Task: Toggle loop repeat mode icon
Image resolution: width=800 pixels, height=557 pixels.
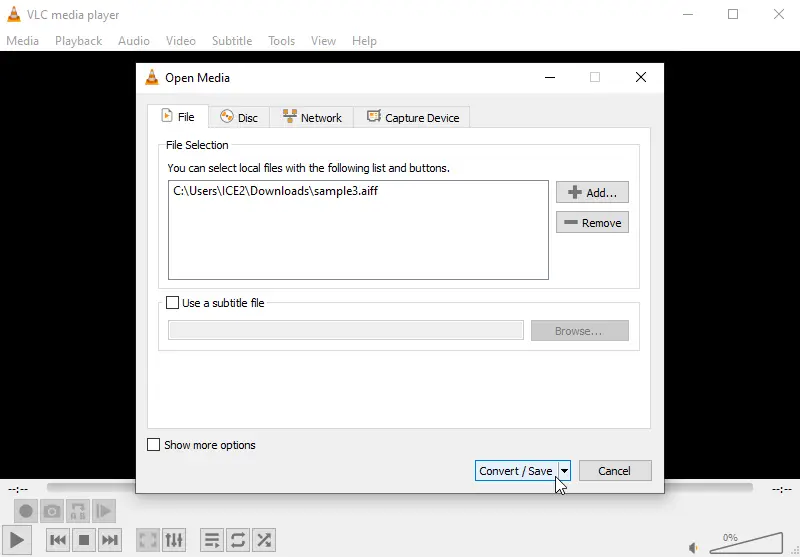Action: click(x=238, y=540)
